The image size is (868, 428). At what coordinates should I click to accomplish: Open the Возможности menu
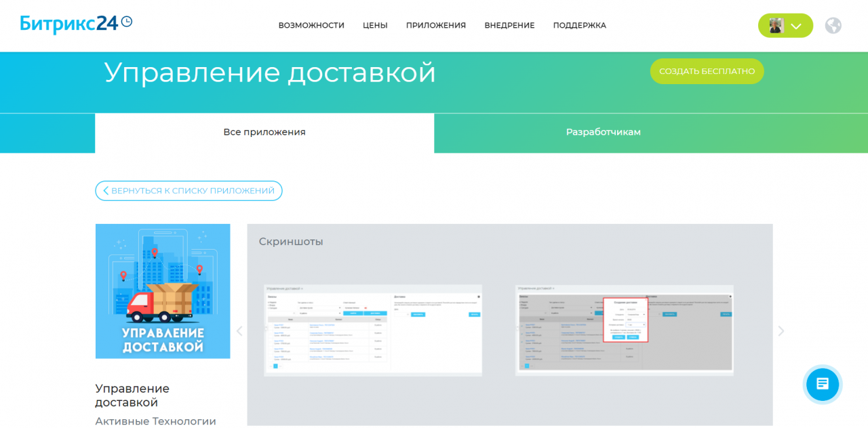point(311,26)
